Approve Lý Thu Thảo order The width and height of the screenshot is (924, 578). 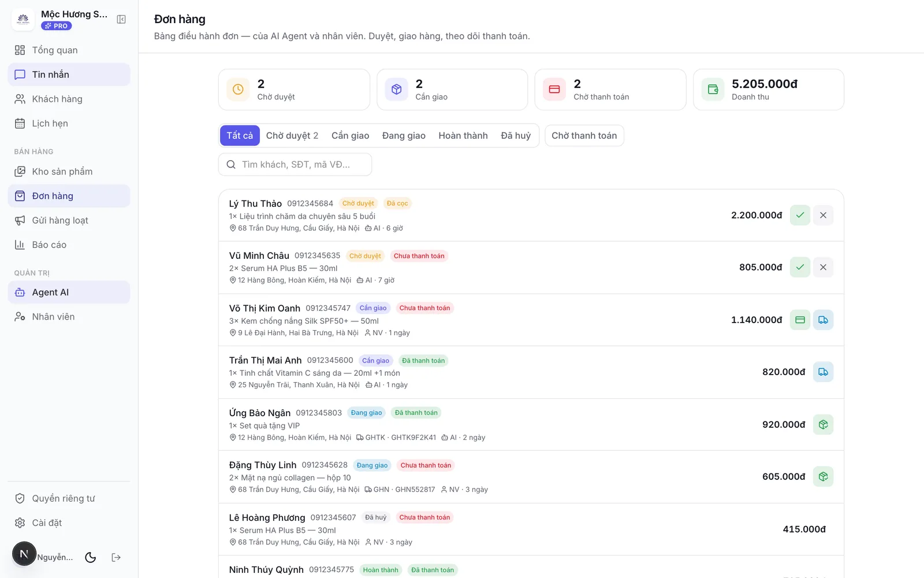pos(800,215)
